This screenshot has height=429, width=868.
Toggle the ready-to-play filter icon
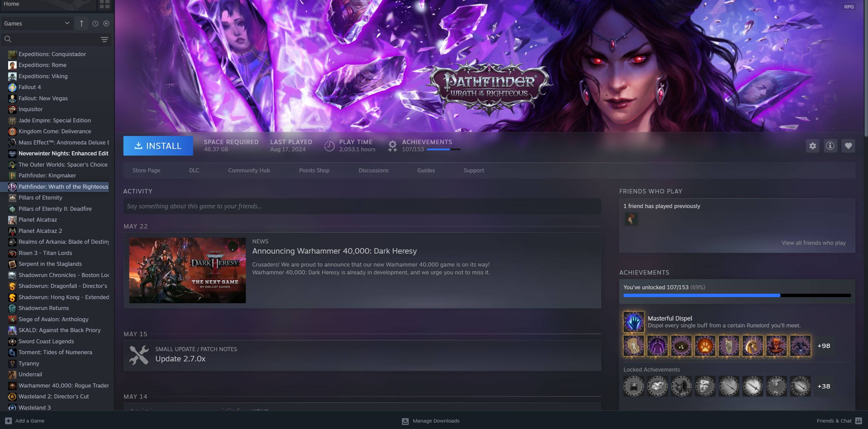(106, 23)
